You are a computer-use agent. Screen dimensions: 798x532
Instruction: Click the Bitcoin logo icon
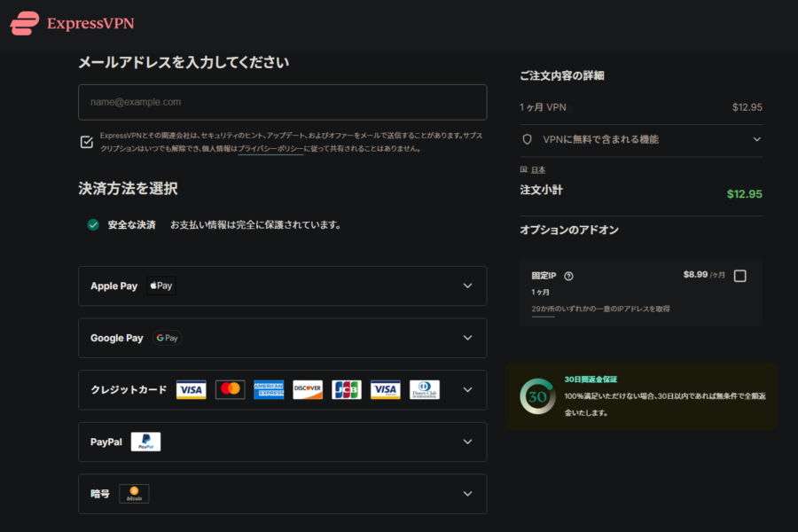click(x=135, y=494)
